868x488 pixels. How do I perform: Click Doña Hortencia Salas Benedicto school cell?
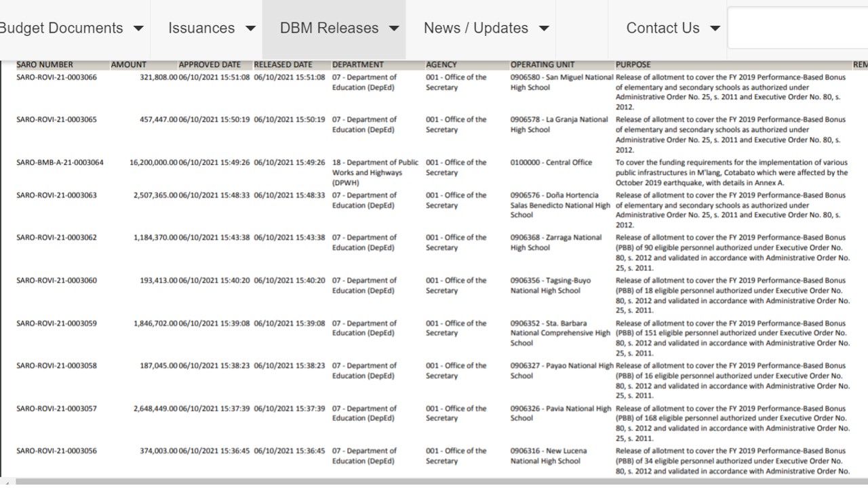[560, 205]
